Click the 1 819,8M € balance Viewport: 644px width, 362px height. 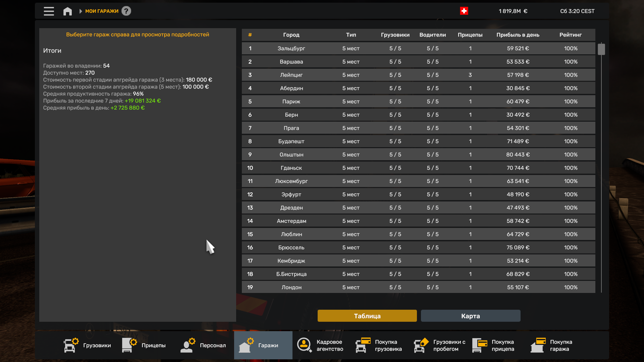pyautogui.click(x=513, y=11)
